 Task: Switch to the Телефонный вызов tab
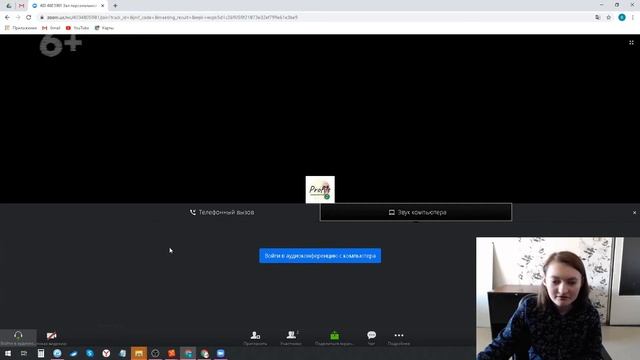pos(222,212)
